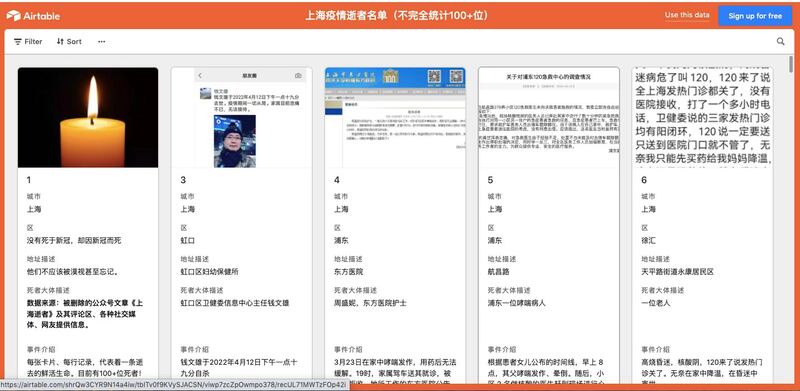Click the text 没有死于新冠，却因新冠而死
The height and width of the screenshot is (391, 800).
[x=74, y=240]
